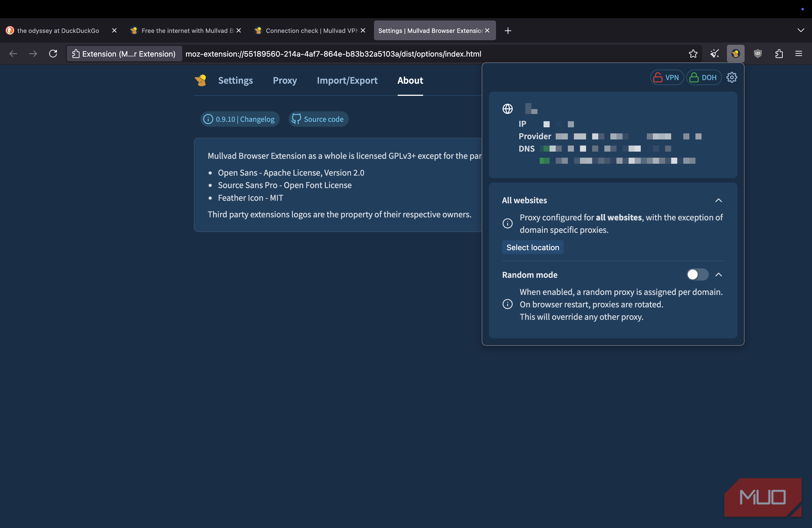The image size is (812, 528).
Task: Collapse the All websites section
Action: [718, 200]
